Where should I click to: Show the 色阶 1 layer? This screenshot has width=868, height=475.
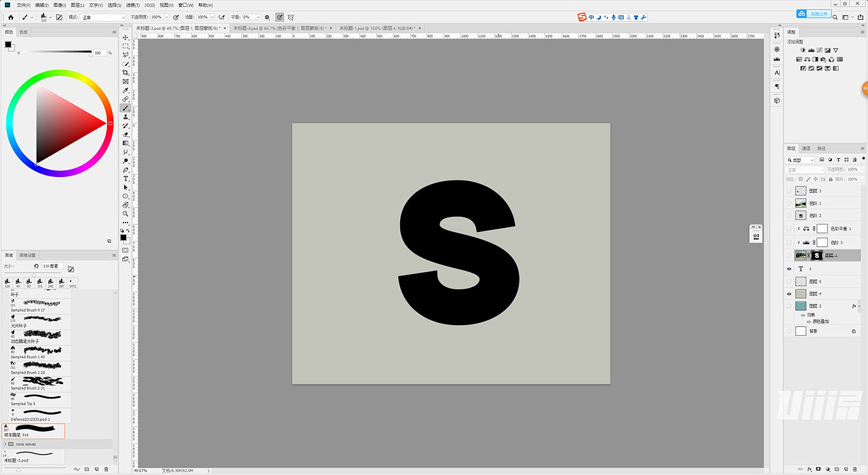[x=789, y=203]
